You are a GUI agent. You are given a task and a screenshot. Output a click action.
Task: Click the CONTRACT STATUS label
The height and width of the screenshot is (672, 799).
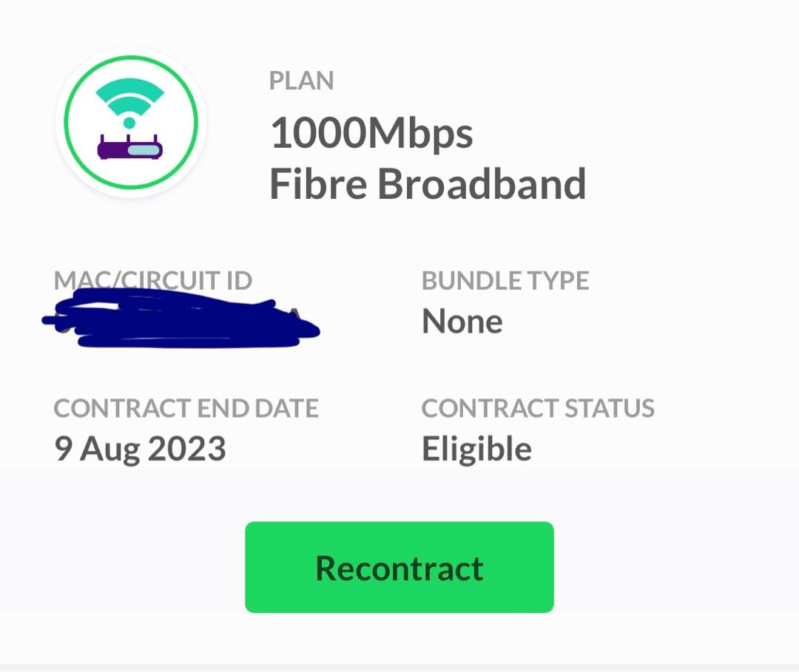coord(538,408)
